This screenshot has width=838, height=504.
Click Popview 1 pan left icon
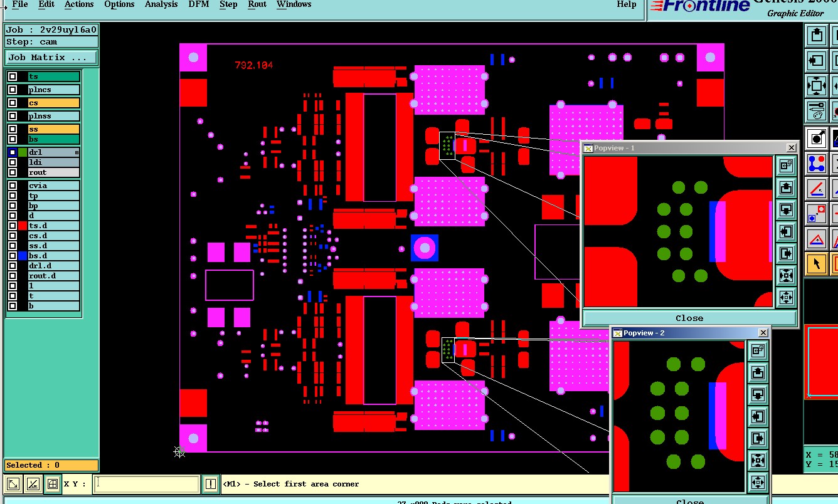tap(786, 231)
